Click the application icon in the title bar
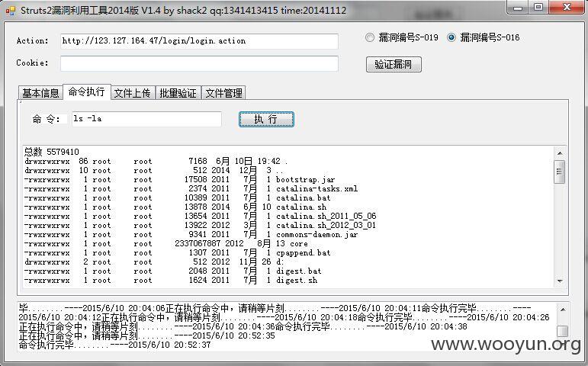This screenshot has height=366, width=588. coord(11,11)
